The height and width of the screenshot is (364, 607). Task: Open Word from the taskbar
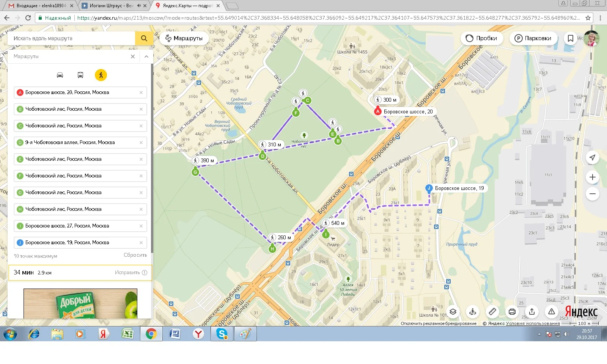(175, 334)
